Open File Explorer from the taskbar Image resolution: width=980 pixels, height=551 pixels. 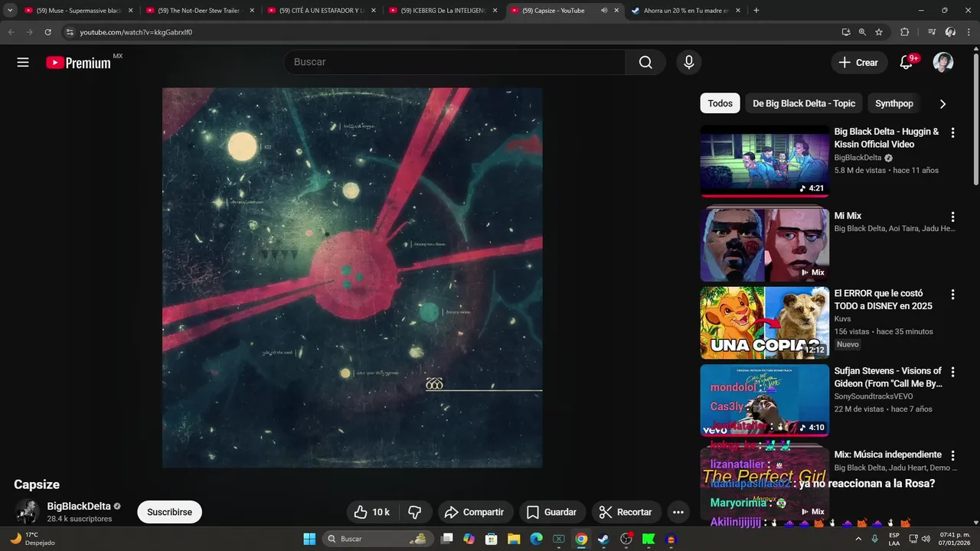pos(514,539)
